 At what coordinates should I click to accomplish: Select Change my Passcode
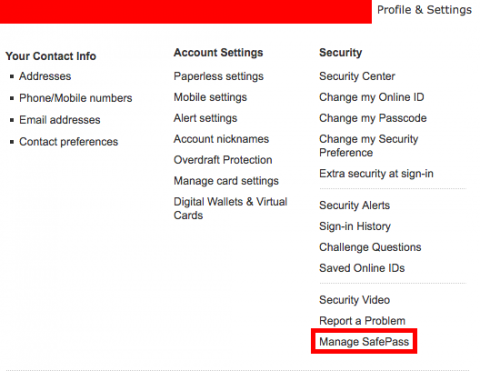(373, 118)
